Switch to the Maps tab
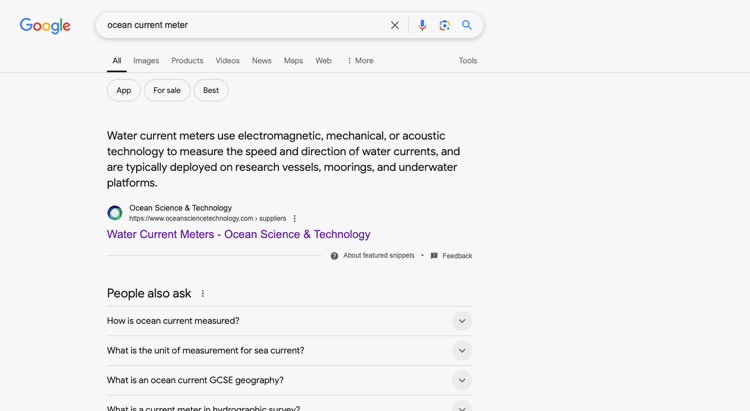Viewport: 750px width, 411px height. click(293, 61)
